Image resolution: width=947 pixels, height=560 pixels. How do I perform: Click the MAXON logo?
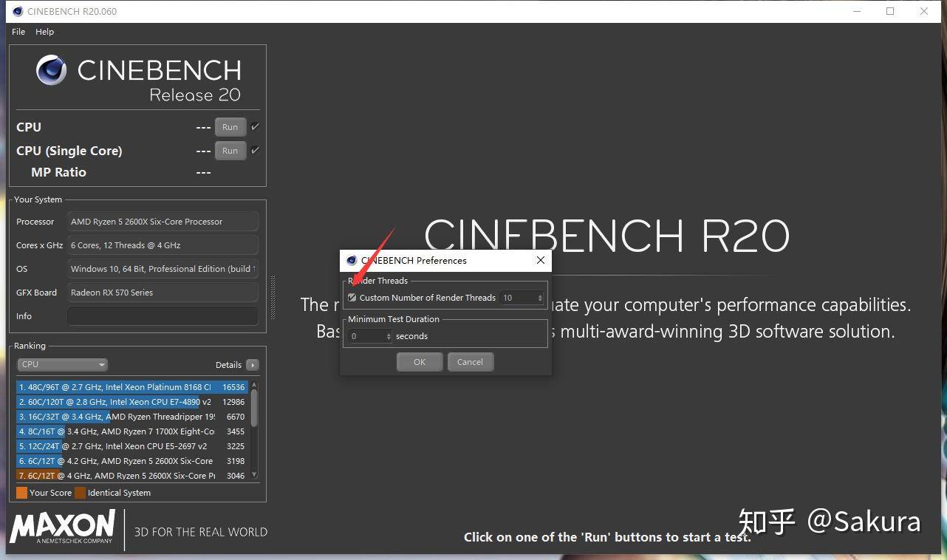(x=62, y=526)
